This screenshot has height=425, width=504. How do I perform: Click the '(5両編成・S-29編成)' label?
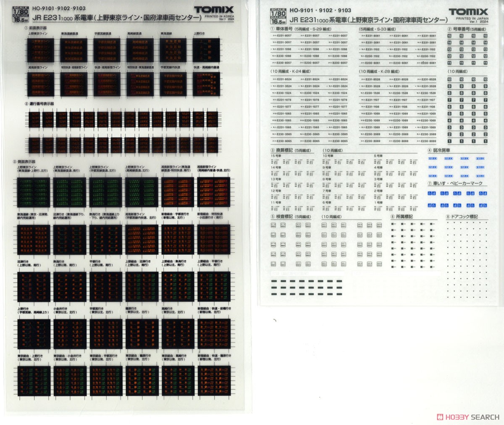point(313,29)
